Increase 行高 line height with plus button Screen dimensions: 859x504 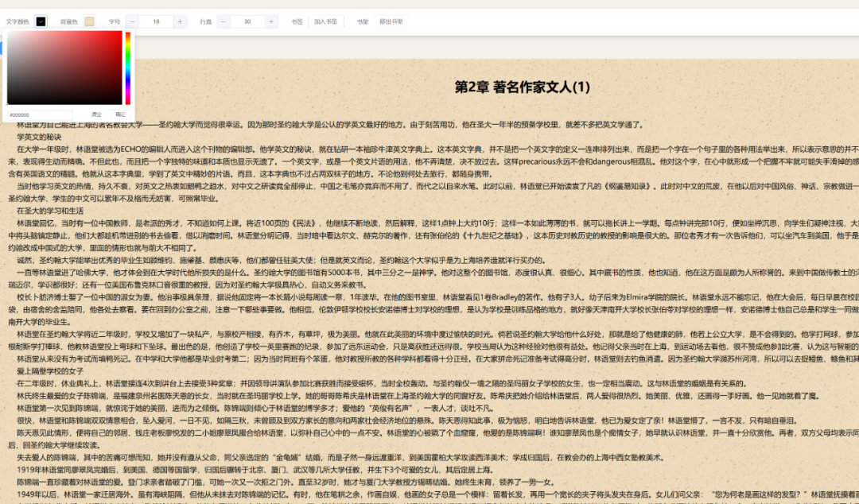(270, 21)
